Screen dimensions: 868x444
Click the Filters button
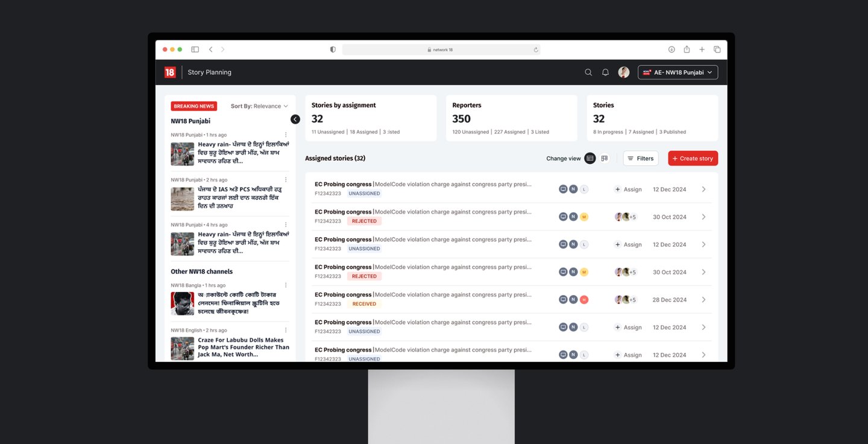tap(641, 159)
